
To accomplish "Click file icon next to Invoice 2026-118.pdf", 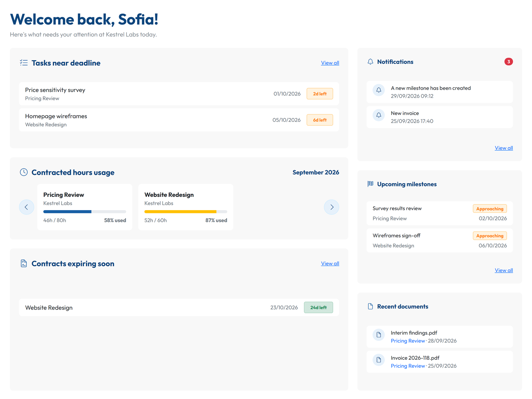I will coord(379,360).
